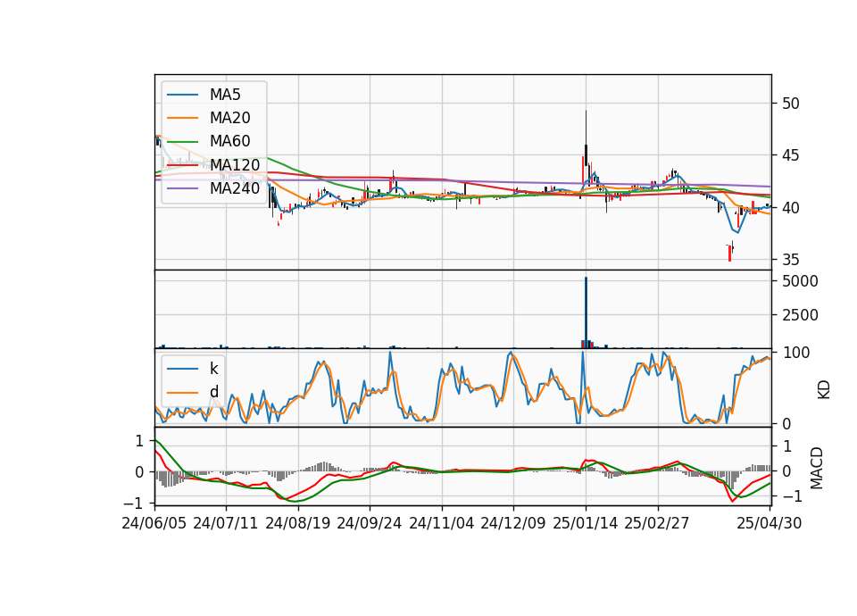The image size is (857, 616).
Task: Click the d legend label in KD panel
Action: (214, 392)
